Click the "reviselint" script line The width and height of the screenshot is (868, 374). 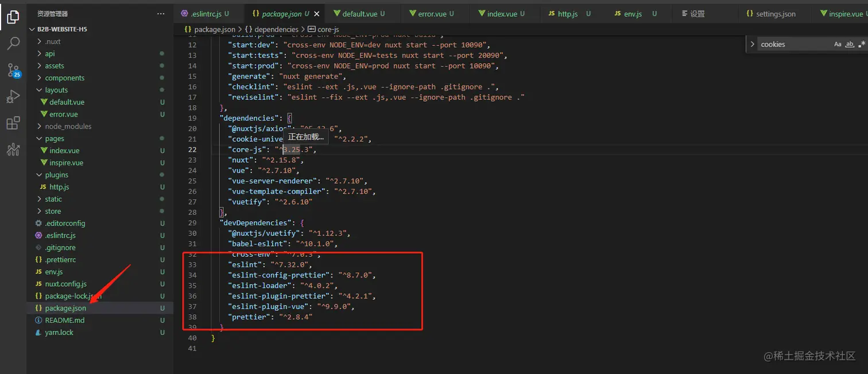(x=377, y=97)
